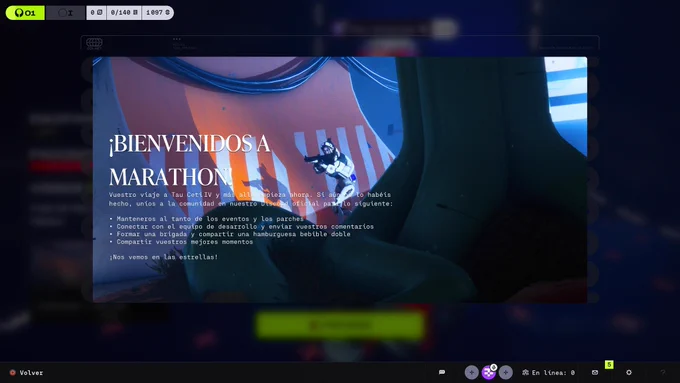Screen dimensions: 680x383
Task: Click bullet 'Mantenerse al tanto de los eventos'
Action: (x=210, y=219)
